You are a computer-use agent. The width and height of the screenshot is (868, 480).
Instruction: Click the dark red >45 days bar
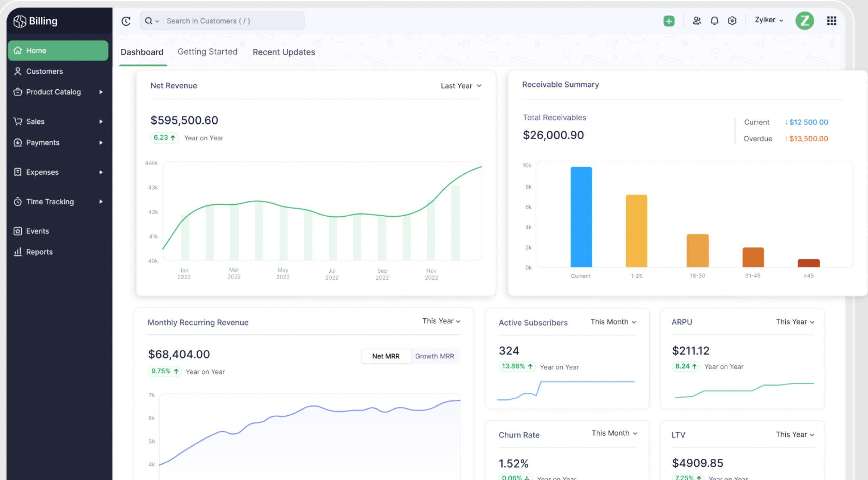point(809,263)
